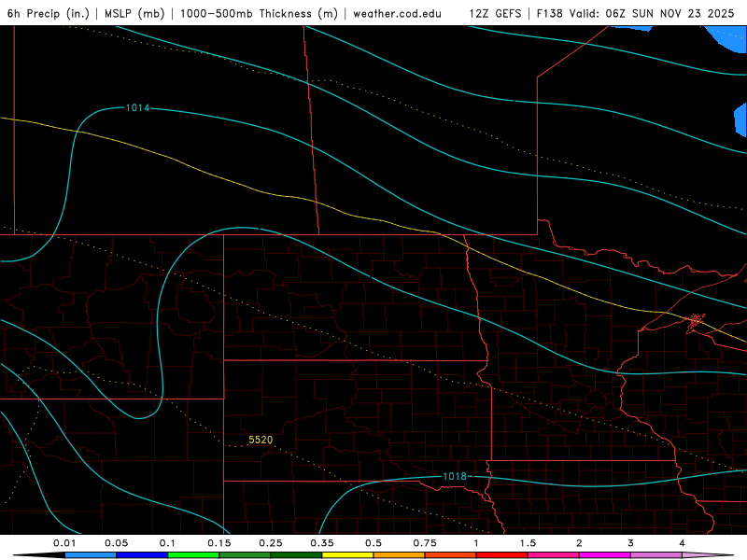Screen dimensions: 747x560
Task: Click the 1000-500mb Thickness (m) header text
Action: (x=259, y=13)
